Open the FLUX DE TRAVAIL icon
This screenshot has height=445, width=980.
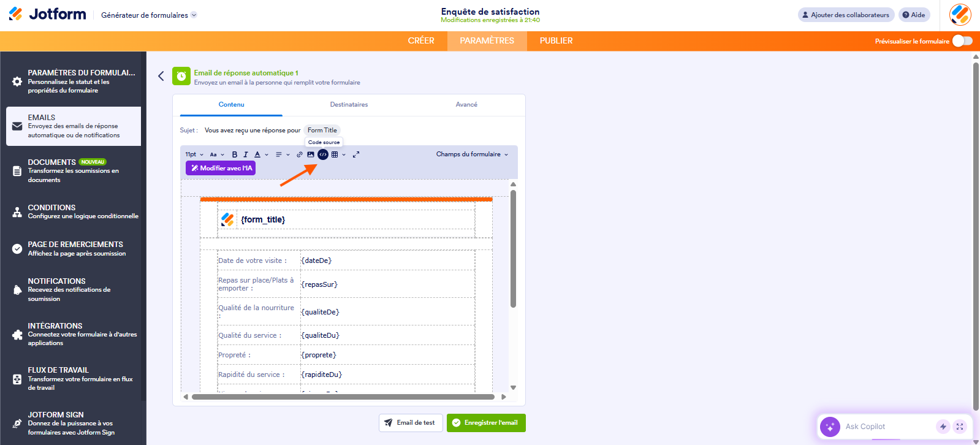(17, 379)
